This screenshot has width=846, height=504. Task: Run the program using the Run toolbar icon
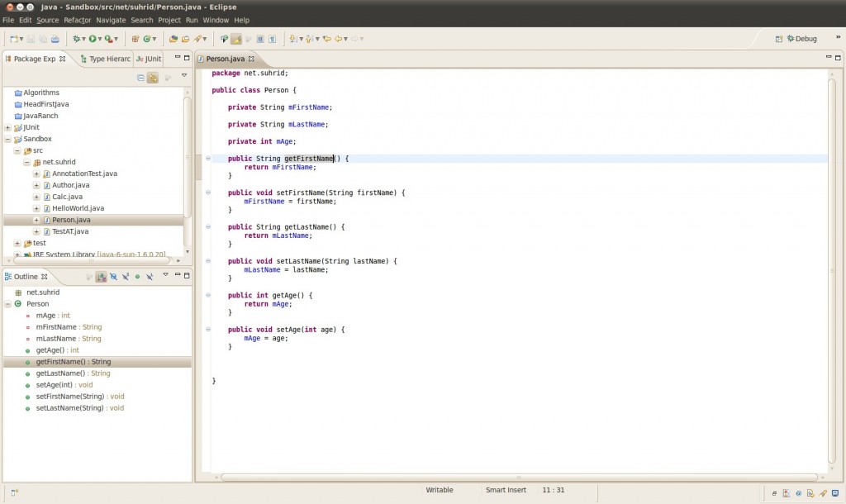click(x=93, y=39)
